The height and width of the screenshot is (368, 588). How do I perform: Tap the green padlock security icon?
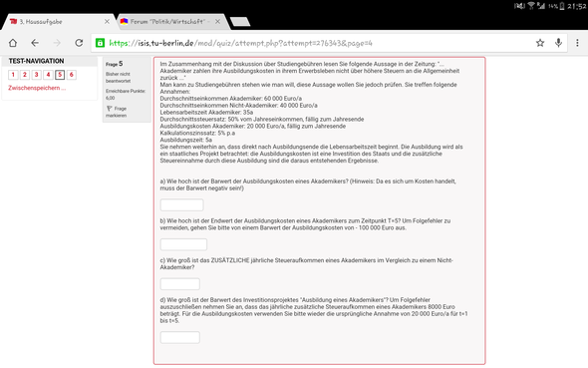(100, 43)
